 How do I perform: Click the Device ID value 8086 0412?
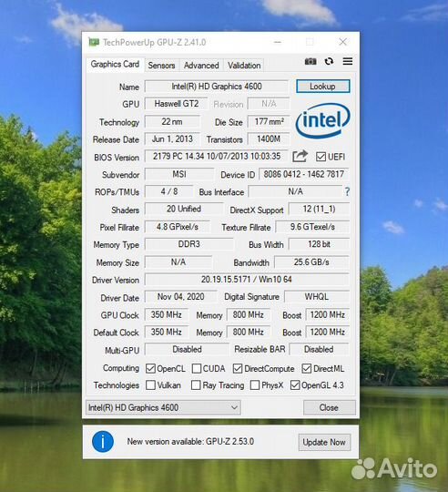[x=304, y=174]
